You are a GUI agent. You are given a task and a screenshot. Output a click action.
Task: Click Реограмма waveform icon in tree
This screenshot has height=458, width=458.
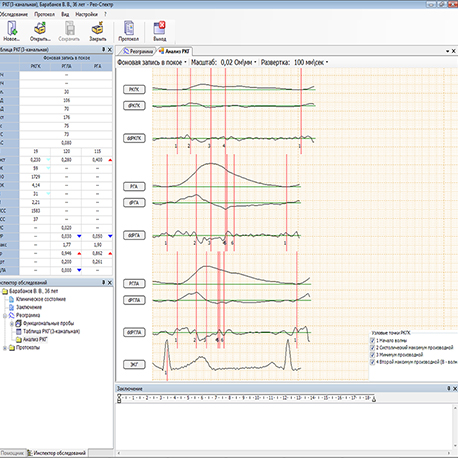pyautogui.click(x=12, y=315)
